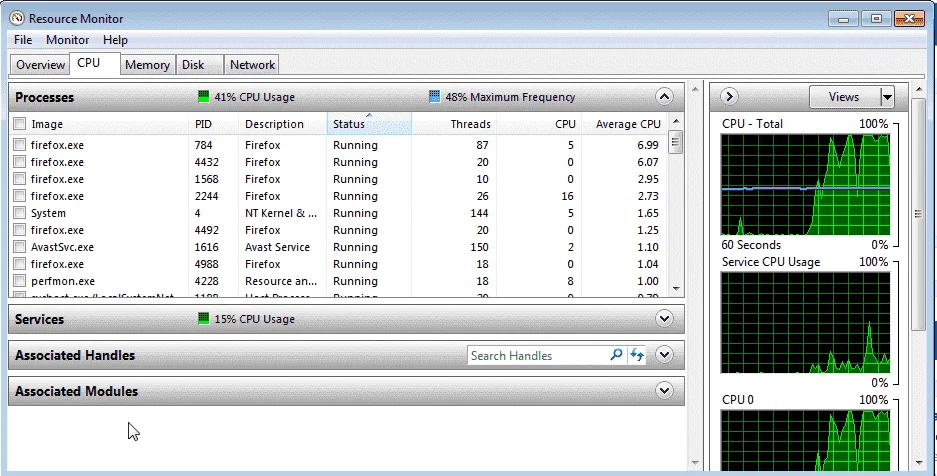Click the Resource Monitor title bar icon
The height and width of the screenshot is (476, 937).
pos(16,19)
